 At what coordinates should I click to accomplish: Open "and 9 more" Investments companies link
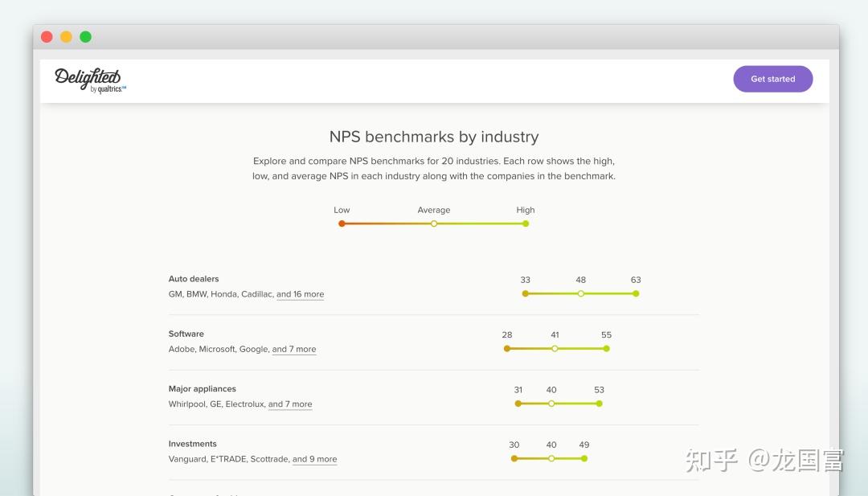314,460
